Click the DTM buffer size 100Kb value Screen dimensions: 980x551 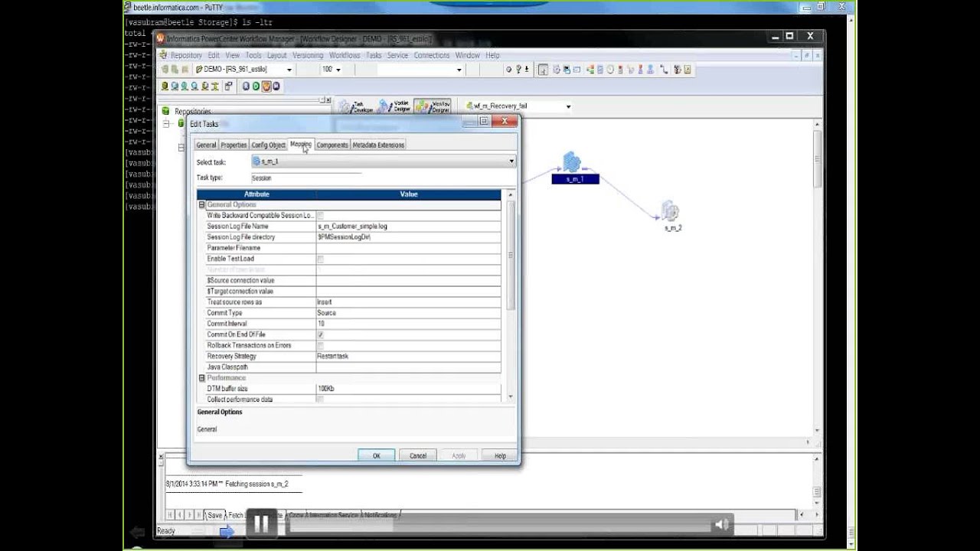click(x=408, y=389)
